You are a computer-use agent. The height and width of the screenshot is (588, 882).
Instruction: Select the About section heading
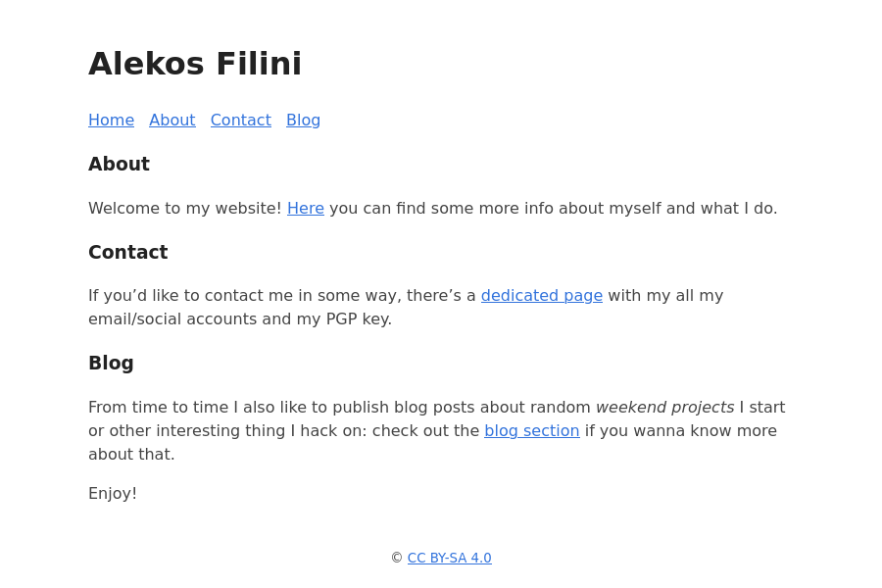click(119, 164)
